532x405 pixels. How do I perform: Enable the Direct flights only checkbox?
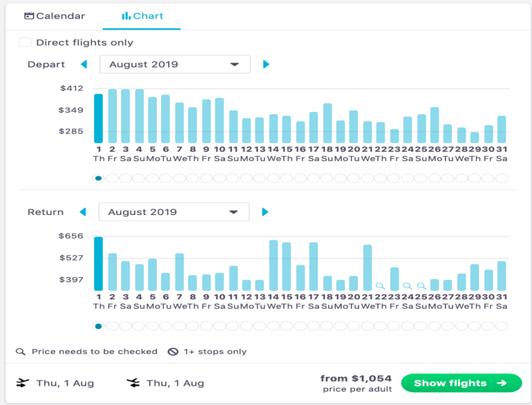coord(25,42)
